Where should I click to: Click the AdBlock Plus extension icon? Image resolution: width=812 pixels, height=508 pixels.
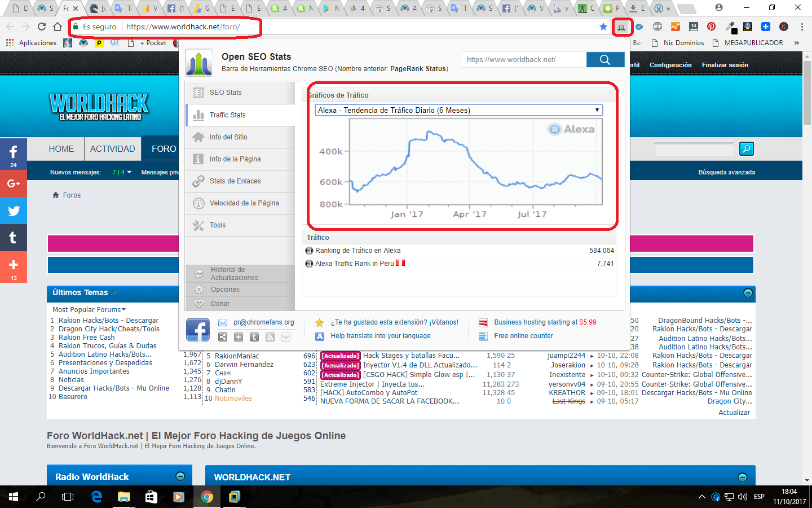[x=657, y=27]
